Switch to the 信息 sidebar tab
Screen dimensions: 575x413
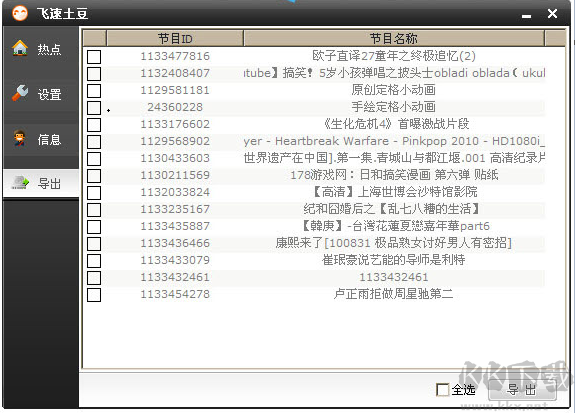tap(41, 139)
